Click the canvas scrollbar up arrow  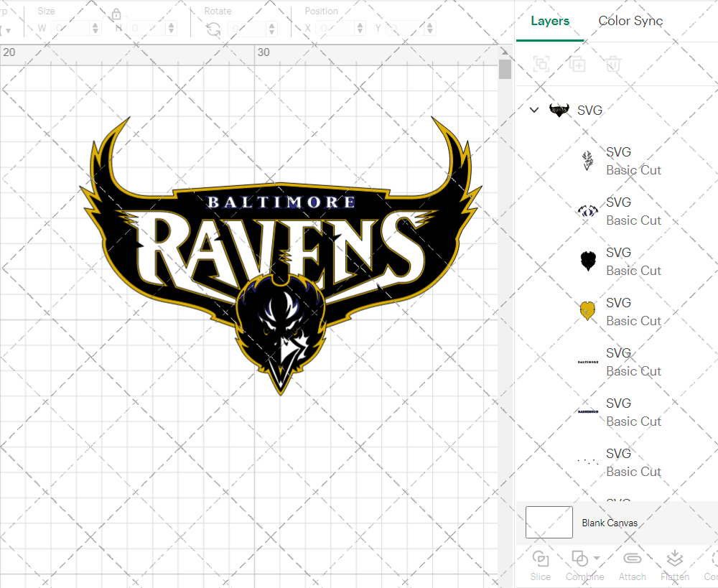[505, 51]
